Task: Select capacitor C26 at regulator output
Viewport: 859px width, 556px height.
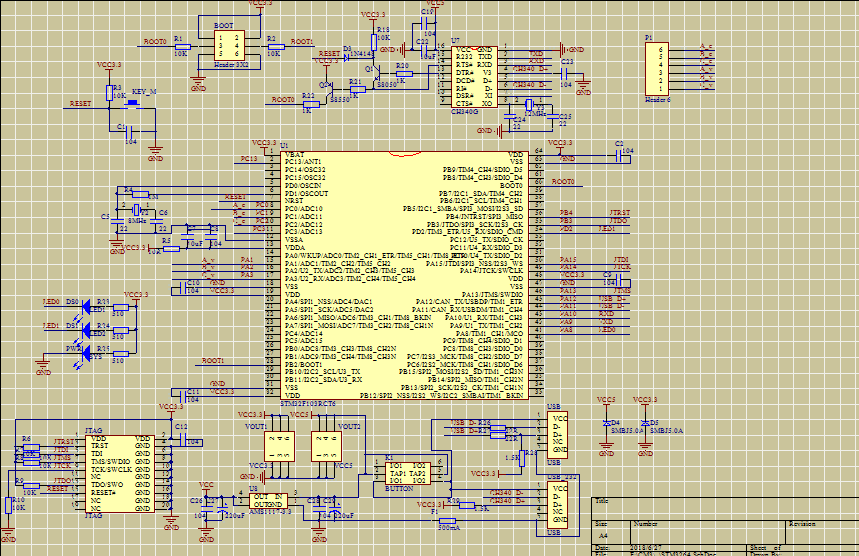Action: click(207, 510)
